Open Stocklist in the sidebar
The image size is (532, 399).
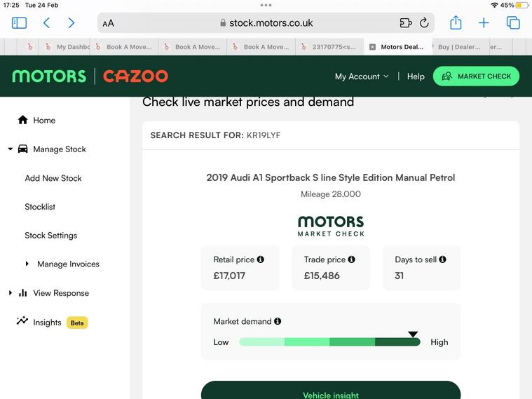pyautogui.click(x=40, y=207)
